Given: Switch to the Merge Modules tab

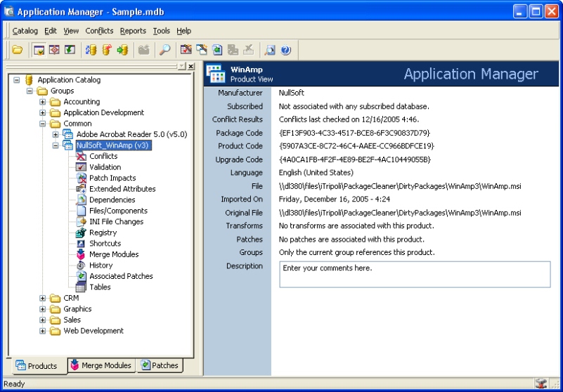Looking at the screenshot, I should click(x=101, y=365).
